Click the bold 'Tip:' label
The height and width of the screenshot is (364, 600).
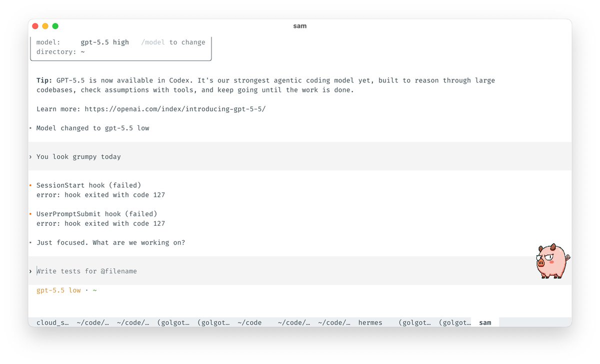44,80
